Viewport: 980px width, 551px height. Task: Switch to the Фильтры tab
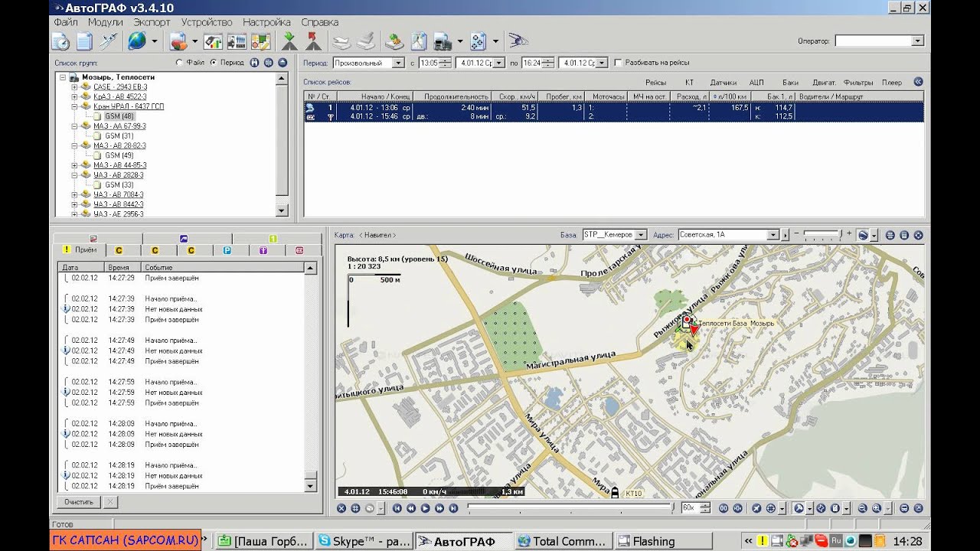point(858,82)
